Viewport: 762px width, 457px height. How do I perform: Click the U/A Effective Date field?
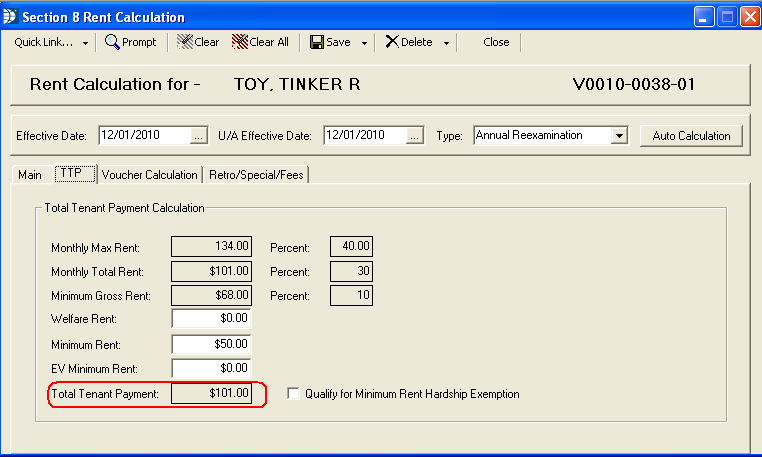pos(365,135)
